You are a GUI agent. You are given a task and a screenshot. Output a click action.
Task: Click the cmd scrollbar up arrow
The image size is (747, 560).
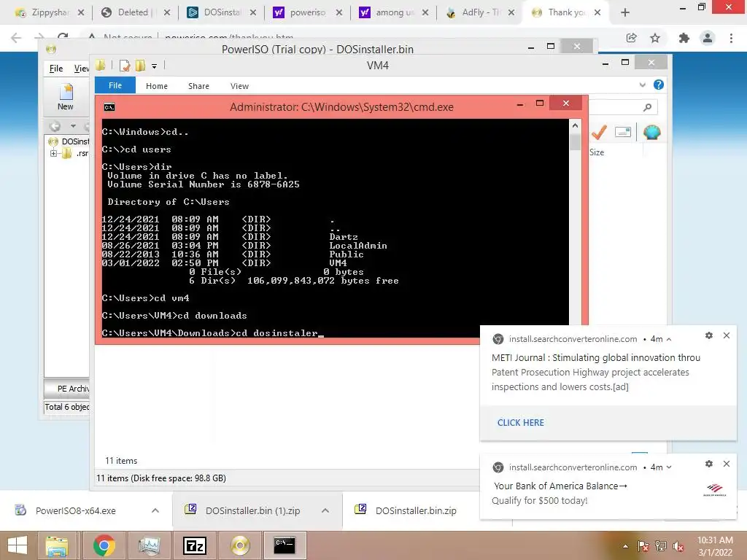[575, 125]
